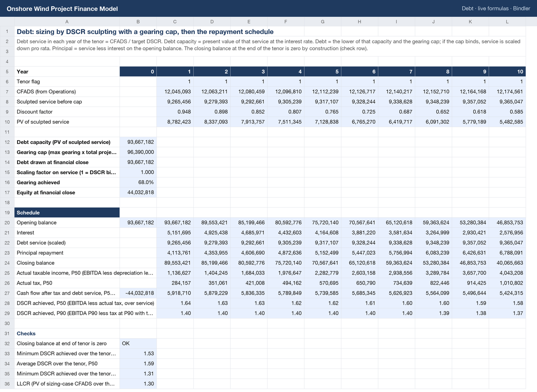This screenshot has height=392, width=537.
Task: Select minimum DSCR value 1.53
Action: tap(138, 353)
